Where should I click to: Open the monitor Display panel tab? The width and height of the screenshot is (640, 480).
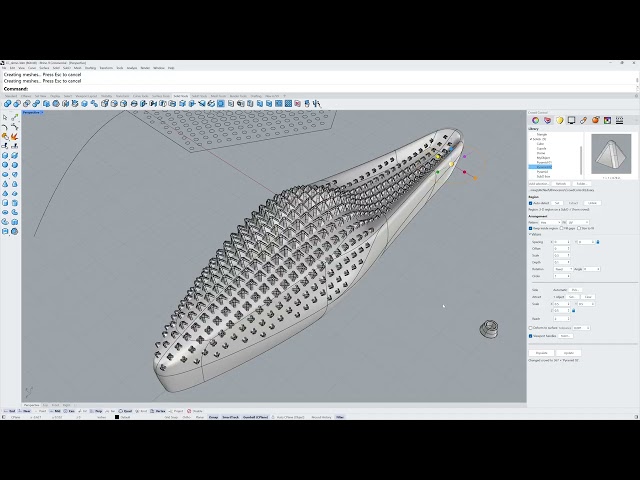[571, 120]
